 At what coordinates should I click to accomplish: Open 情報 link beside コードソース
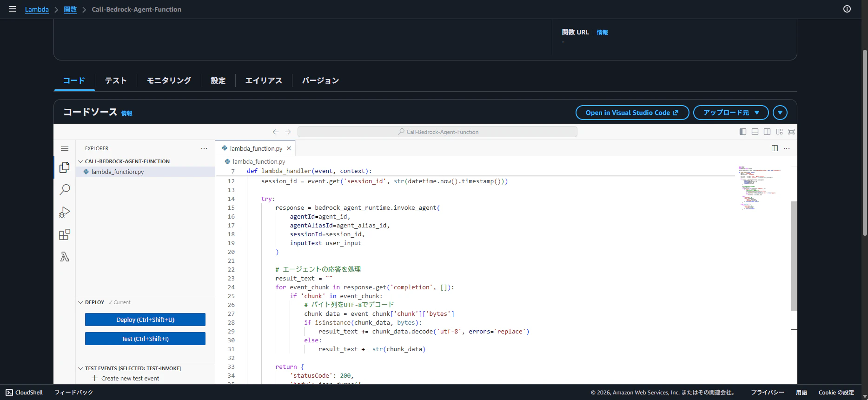point(127,113)
